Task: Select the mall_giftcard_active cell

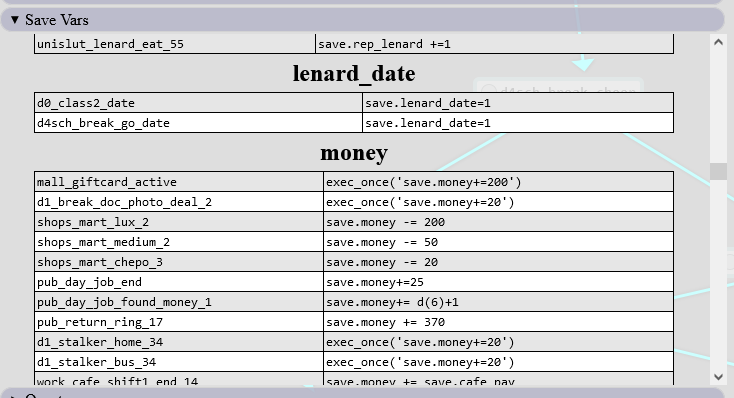Action: (x=179, y=182)
